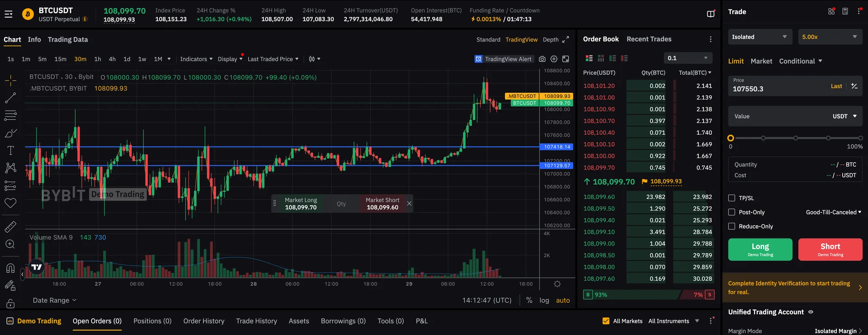Image resolution: width=868 pixels, height=335 pixels.
Task: Take a chart snapshot with camera icon
Action: tap(542, 59)
